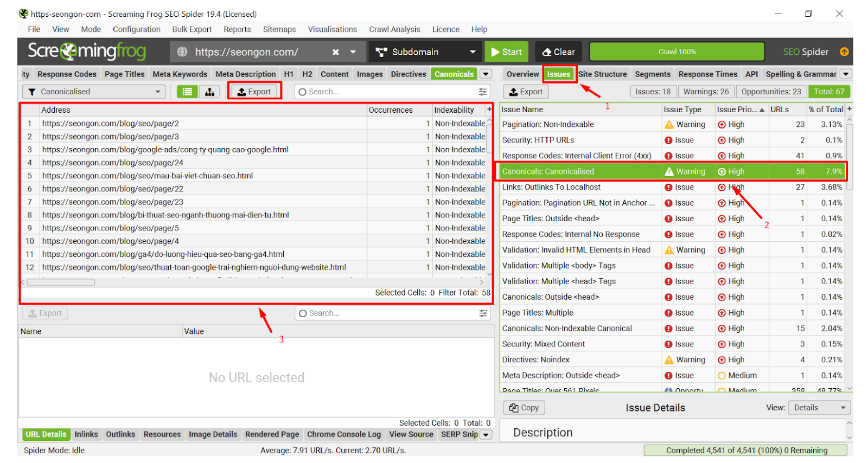This screenshot has height=463, width=868.
Task: Export the Canonicalised URL list
Action: 254,92
